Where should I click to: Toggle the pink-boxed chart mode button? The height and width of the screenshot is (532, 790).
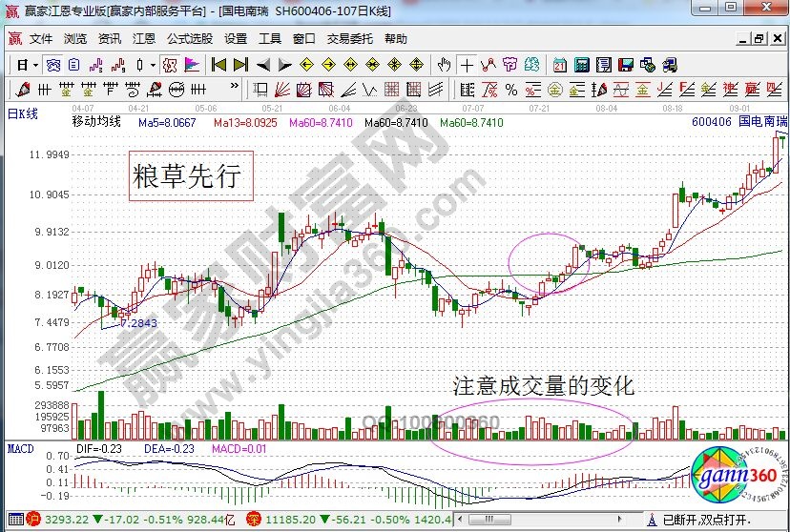tap(169, 65)
